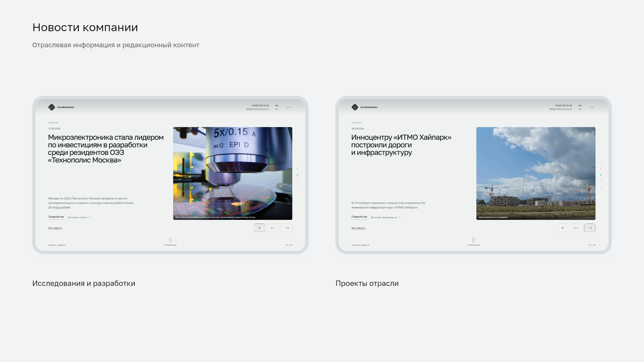Switch language to EN in left mockup
This screenshot has height=362, width=644.
[x=277, y=109]
